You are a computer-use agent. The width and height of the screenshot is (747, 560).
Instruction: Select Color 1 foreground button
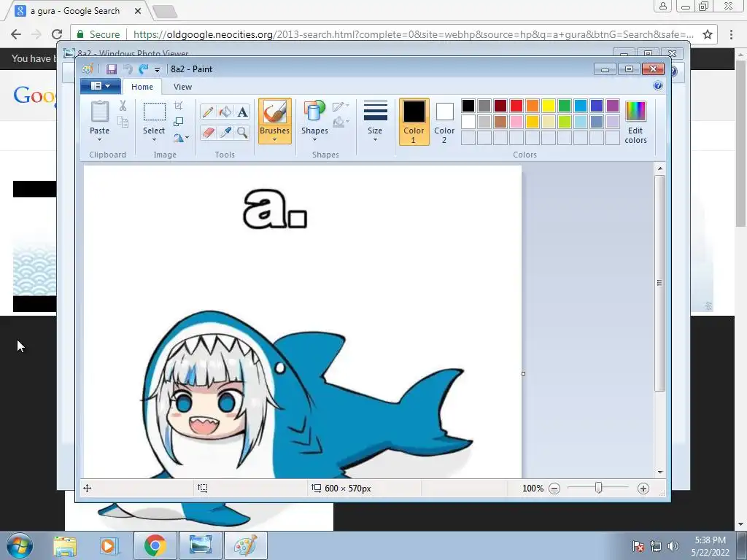pos(414,122)
